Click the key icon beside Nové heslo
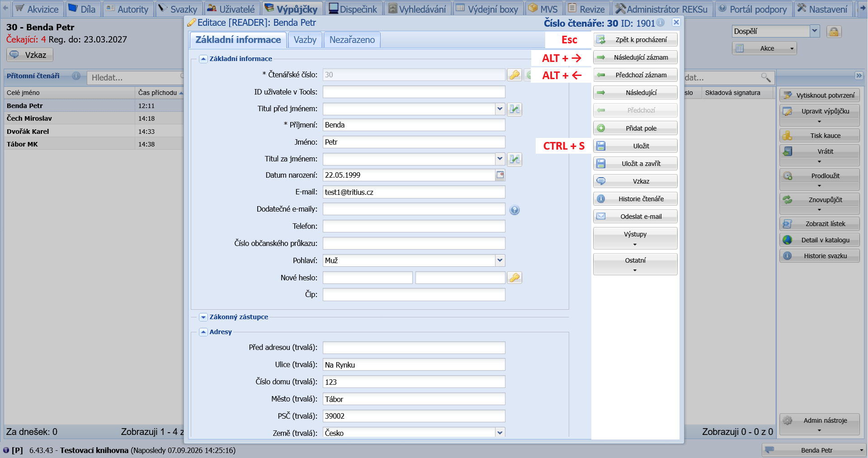The height and width of the screenshot is (458, 868). pyautogui.click(x=514, y=278)
